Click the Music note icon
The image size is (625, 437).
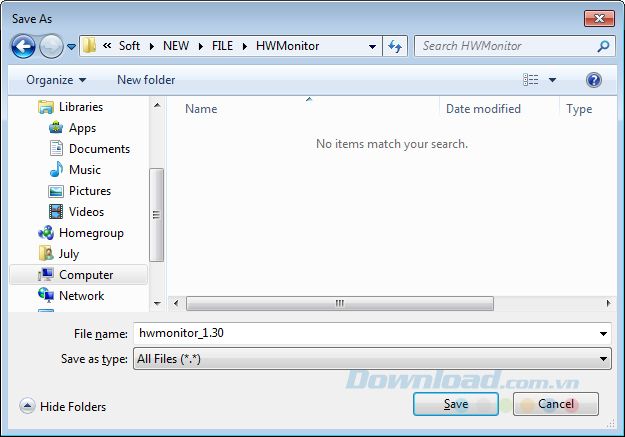[x=56, y=169]
